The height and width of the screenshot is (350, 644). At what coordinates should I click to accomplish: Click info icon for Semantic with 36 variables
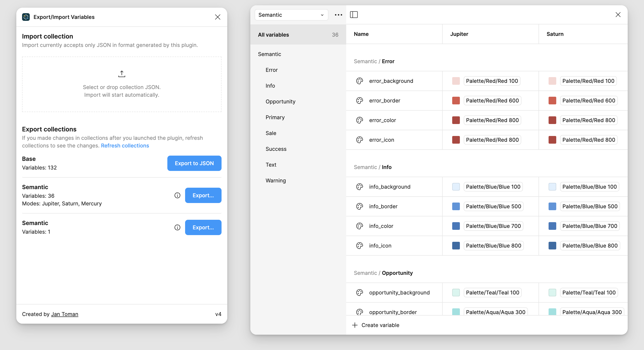(x=177, y=195)
